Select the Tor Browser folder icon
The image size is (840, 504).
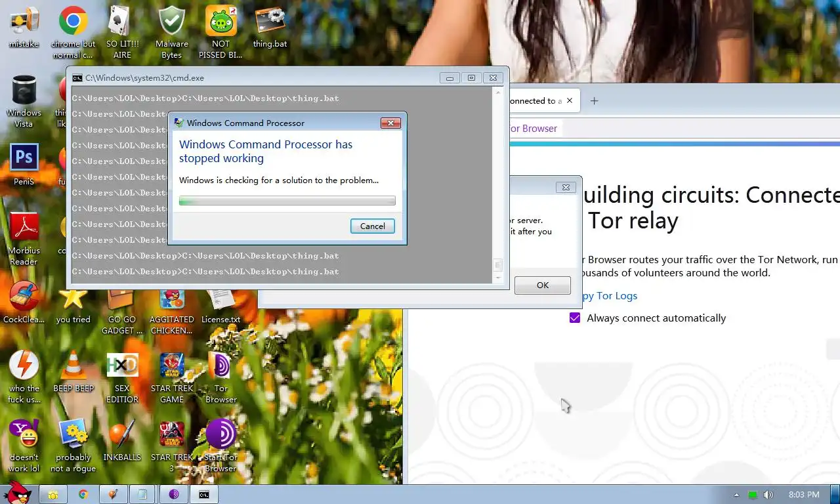(220, 377)
